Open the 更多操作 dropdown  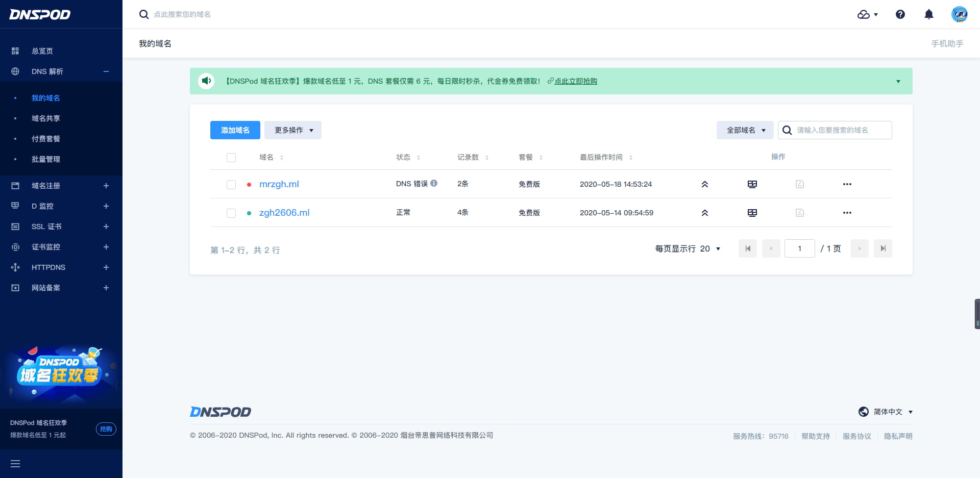[293, 130]
